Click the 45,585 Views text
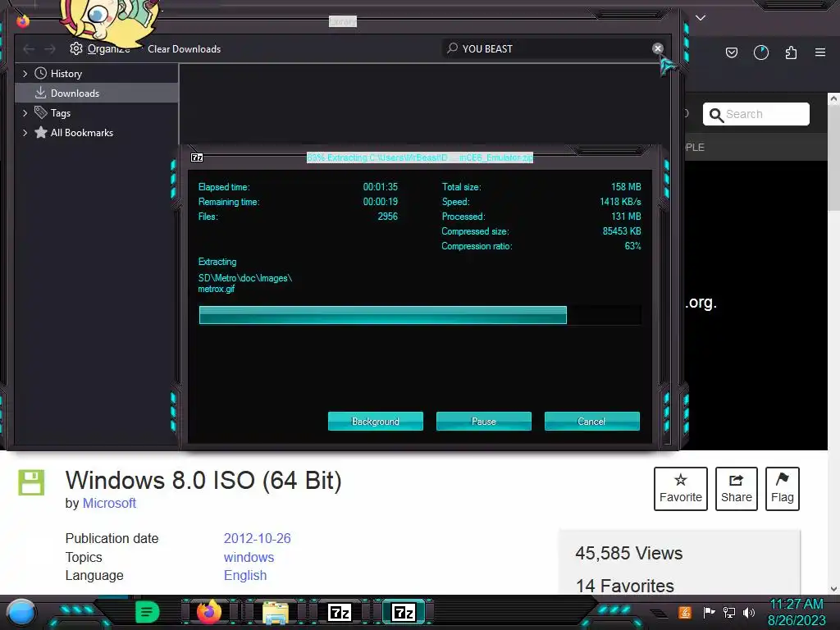Viewport: 840px width, 630px height. coord(629,553)
